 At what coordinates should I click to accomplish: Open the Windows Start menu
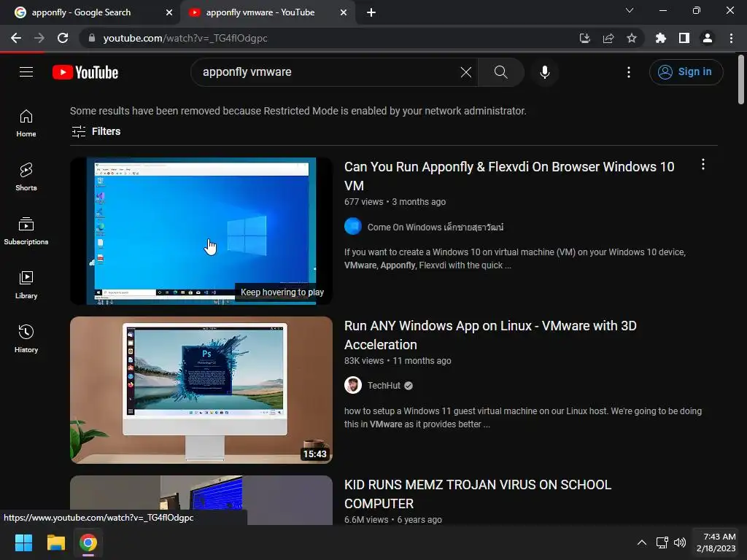(x=23, y=542)
